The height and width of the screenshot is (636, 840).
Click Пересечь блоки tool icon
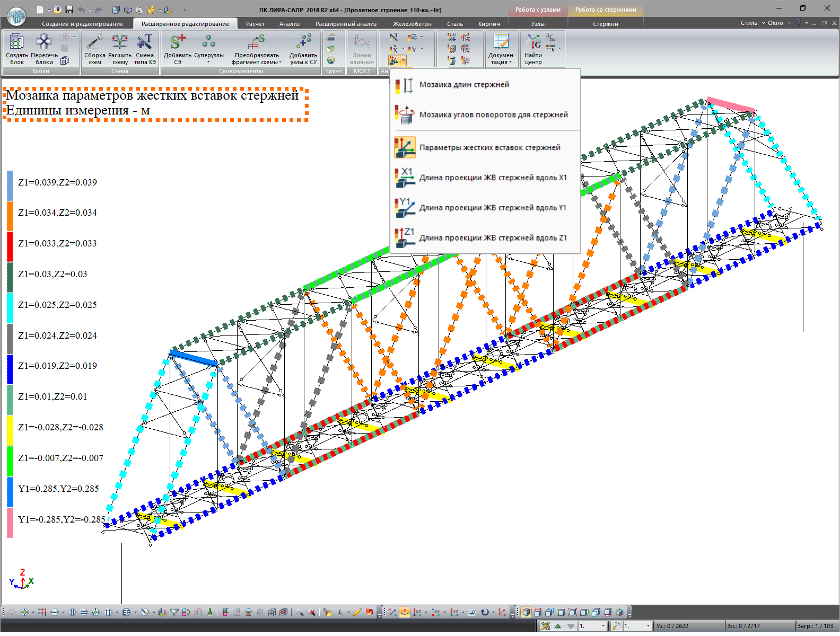(44, 42)
